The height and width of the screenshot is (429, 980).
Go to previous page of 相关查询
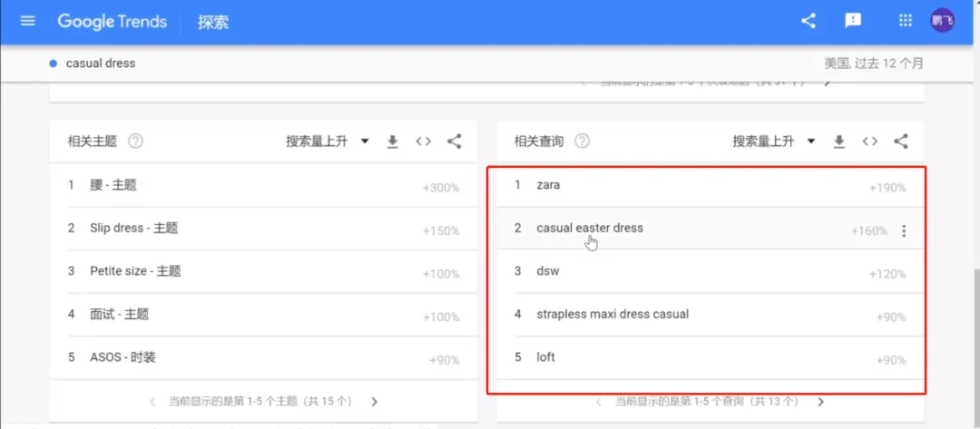[599, 402]
